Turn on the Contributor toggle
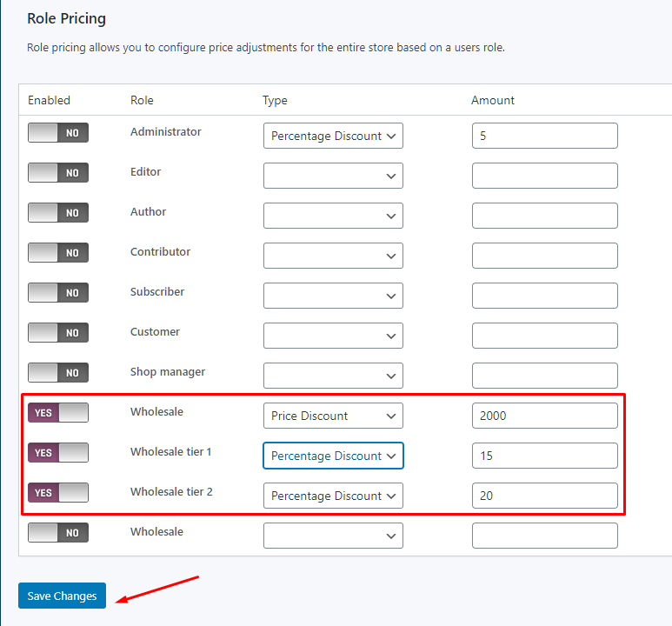This screenshot has width=672, height=626. point(58,253)
